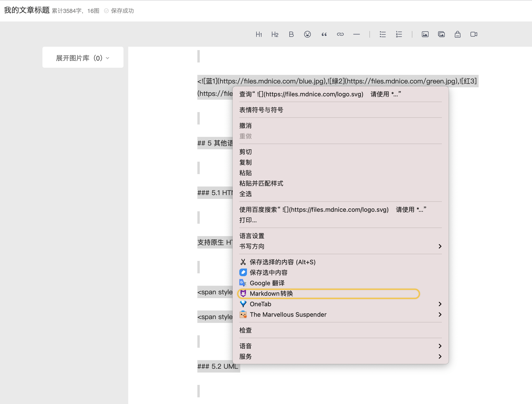Insert an H2 heading from the toolbar

[x=275, y=34]
